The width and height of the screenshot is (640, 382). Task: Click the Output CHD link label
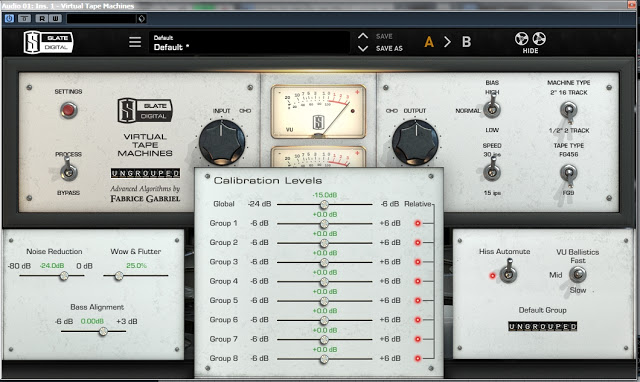pos(392,111)
